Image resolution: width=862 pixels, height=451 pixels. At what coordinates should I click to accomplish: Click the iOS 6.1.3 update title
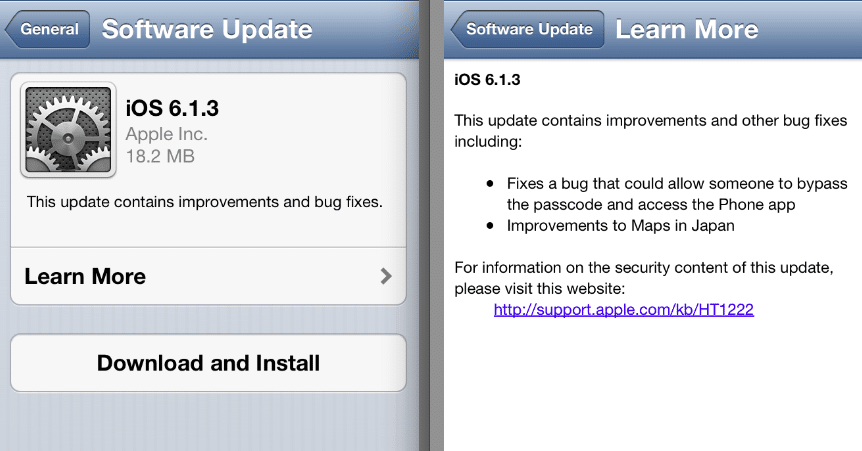172,108
